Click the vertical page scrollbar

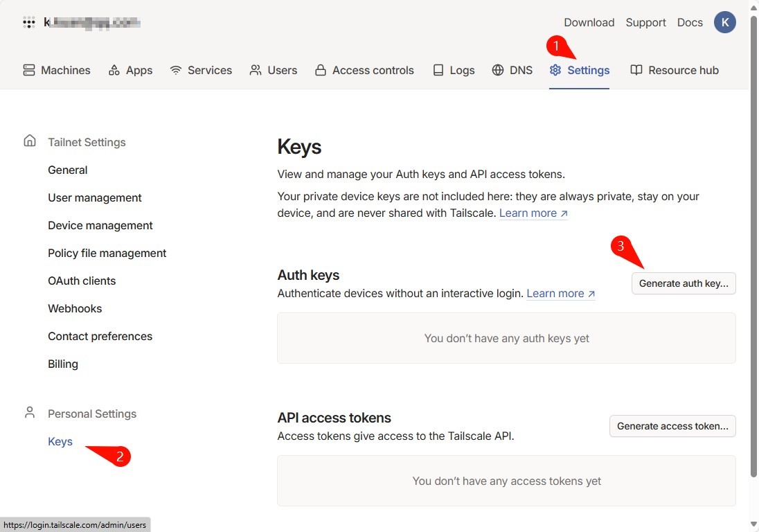pos(753,247)
